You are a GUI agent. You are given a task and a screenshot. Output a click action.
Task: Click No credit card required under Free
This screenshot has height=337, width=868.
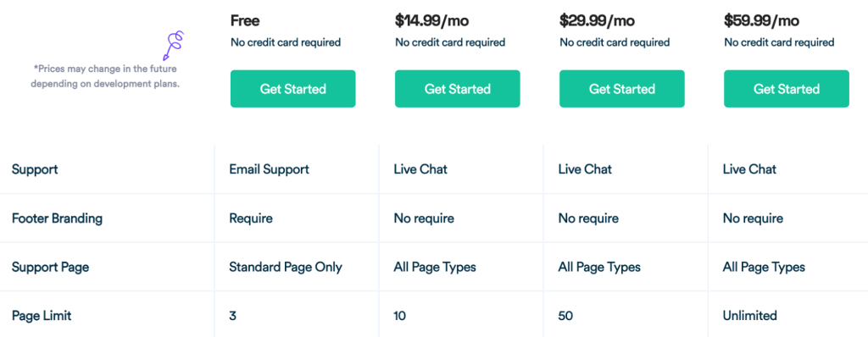[286, 42]
